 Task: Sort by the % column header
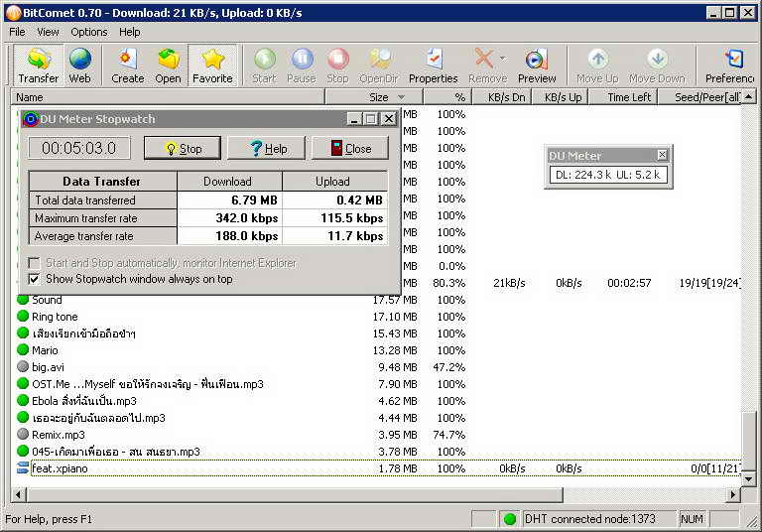click(447, 97)
